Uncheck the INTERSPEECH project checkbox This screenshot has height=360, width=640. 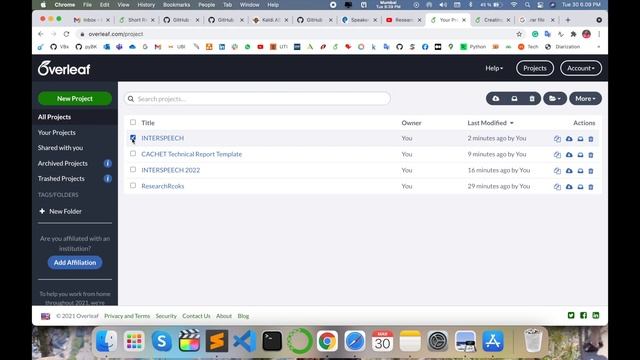(x=133, y=138)
